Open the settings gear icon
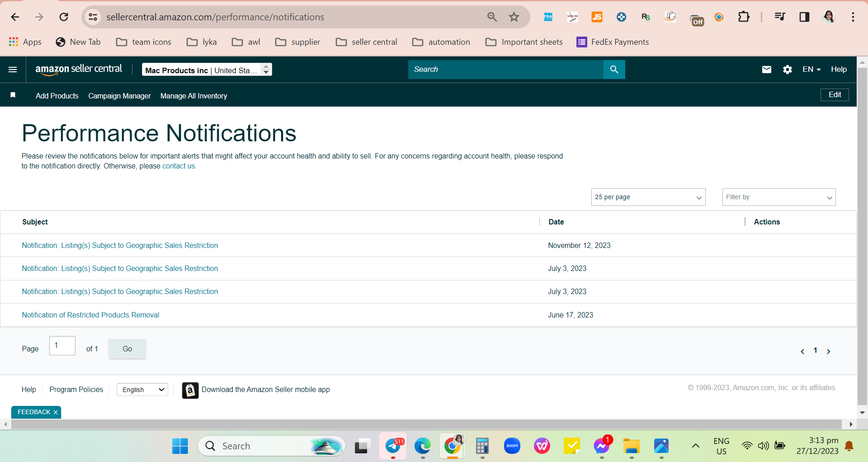This screenshot has width=868, height=462. [x=787, y=69]
